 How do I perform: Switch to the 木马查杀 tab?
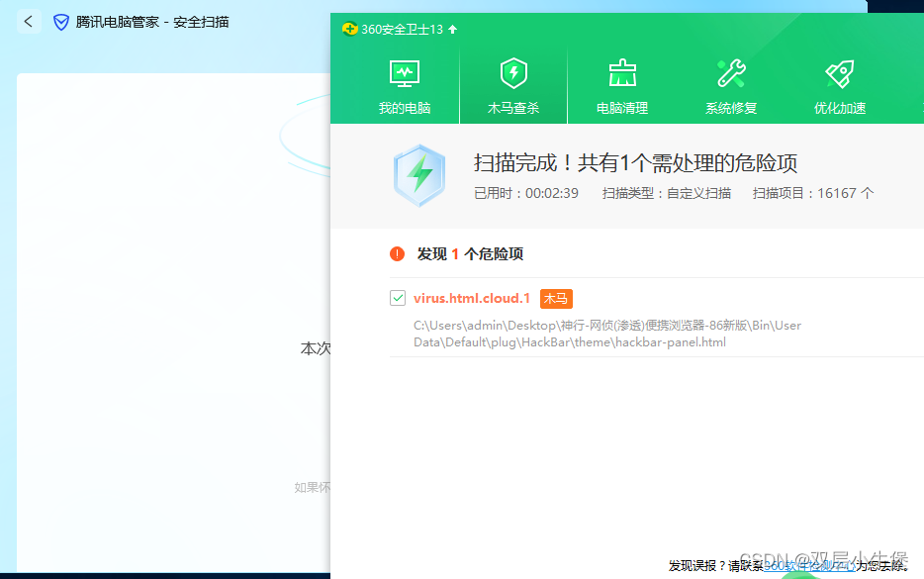pos(513,87)
